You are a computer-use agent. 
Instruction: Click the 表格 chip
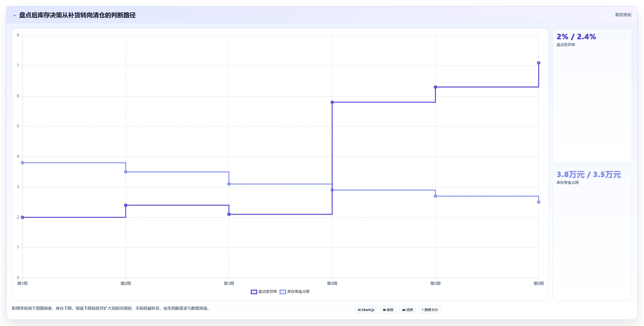(x=388, y=310)
